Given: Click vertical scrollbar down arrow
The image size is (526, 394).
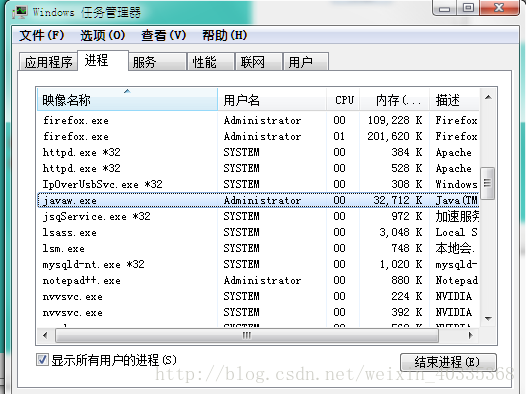Looking at the screenshot, I should tap(488, 318).
